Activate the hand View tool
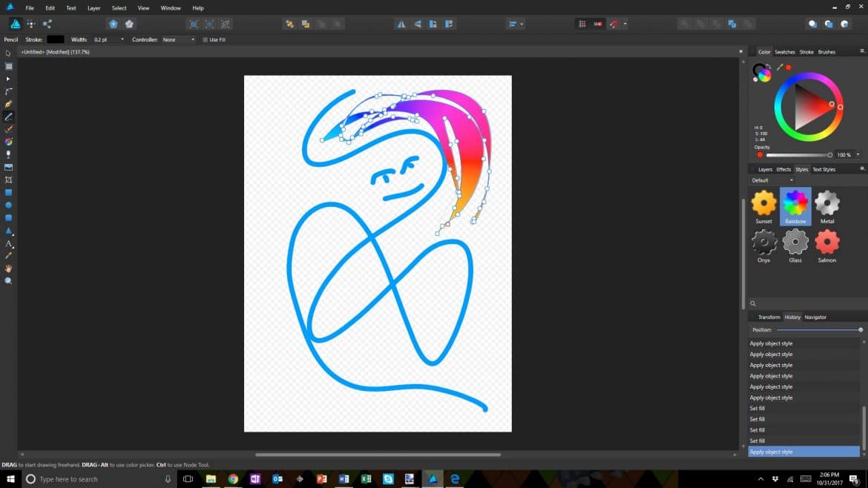 coord(9,268)
